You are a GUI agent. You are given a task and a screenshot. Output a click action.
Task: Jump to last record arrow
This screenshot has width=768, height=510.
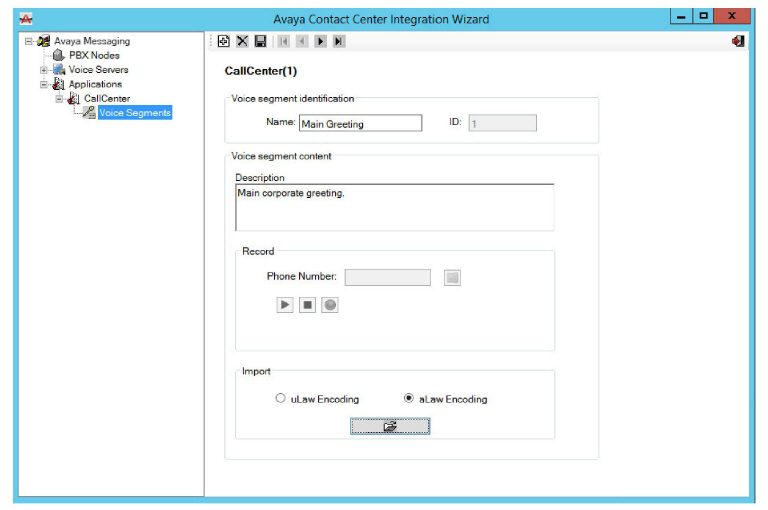(338, 41)
